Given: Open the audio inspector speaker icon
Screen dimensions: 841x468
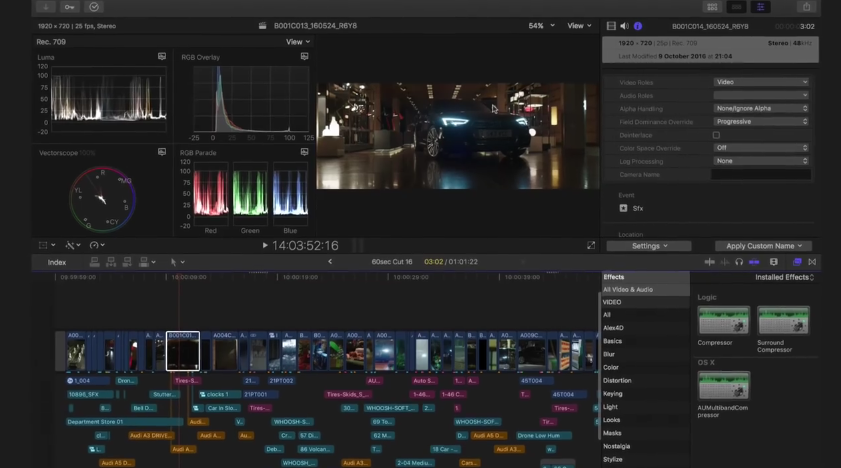Looking at the screenshot, I should tap(625, 26).
